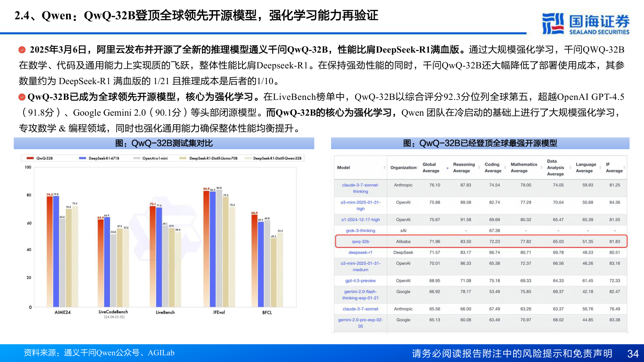Click the Global Average header label

[x=431, y=168]
